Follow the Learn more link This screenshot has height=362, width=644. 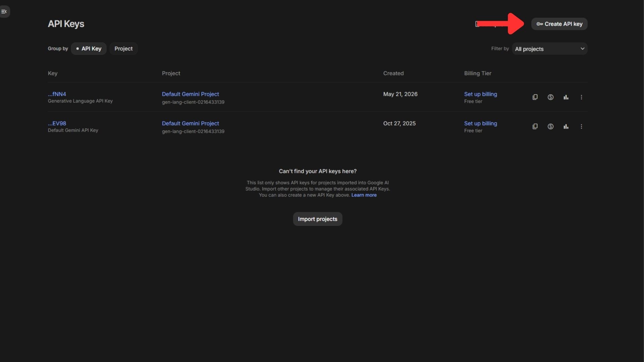coord(364,195)
